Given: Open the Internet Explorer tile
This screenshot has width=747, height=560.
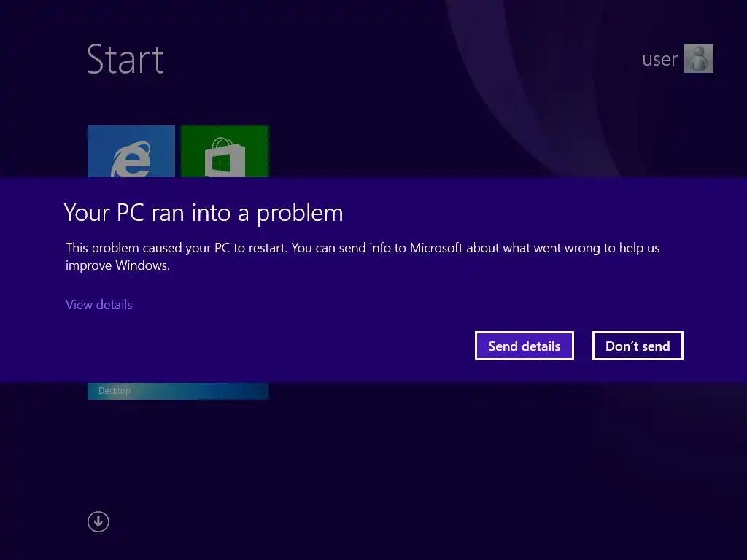Looking at the screenshot, I should [x=131, y=152].
